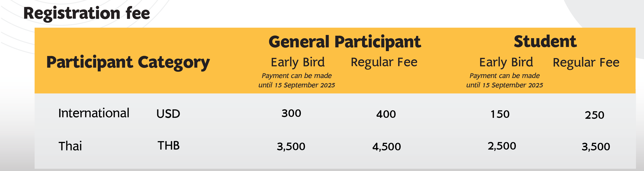
Task: Click payment deadline note under General Participant
Action: pos(297,80)
